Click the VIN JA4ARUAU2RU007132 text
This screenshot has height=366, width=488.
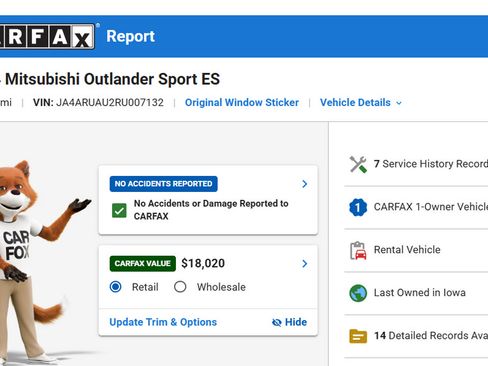pyautogui.click(x=98, y=103)
